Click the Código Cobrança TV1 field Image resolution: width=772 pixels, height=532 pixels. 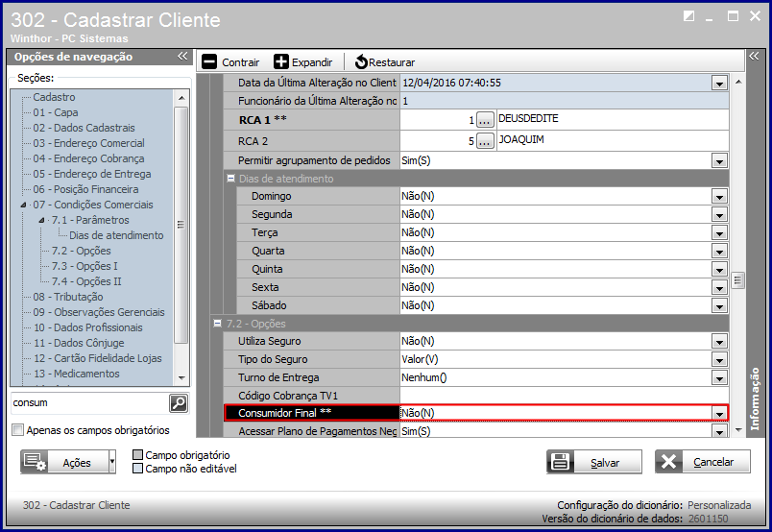565,396
